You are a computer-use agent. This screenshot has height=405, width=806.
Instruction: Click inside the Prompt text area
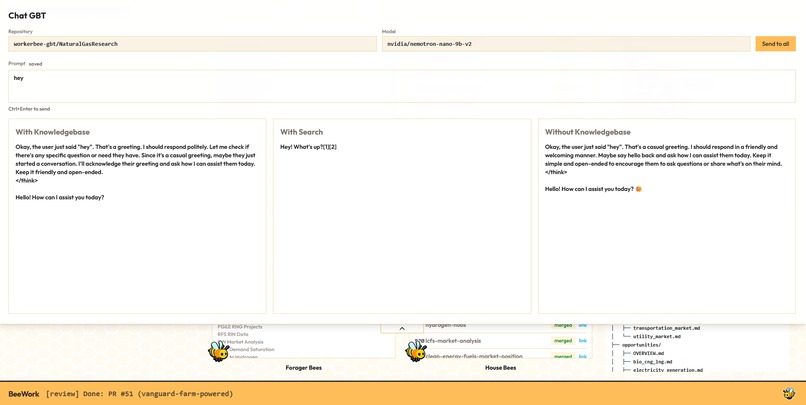click(x=402, y=86)
